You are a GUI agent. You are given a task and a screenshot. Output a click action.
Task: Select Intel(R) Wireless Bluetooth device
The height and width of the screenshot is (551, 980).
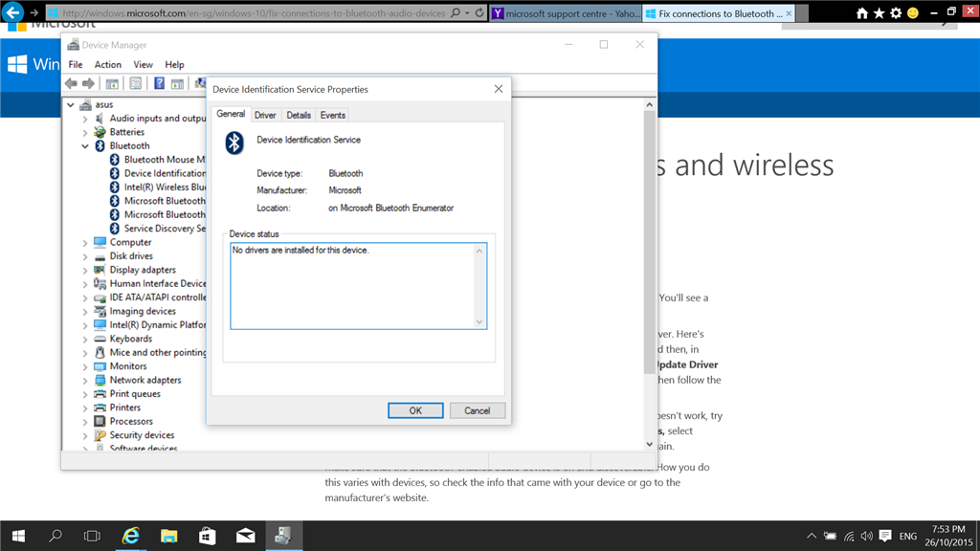tap(158, 187)
